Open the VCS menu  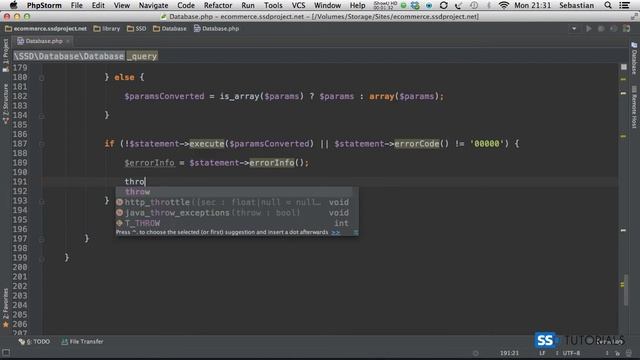[298, 5]
